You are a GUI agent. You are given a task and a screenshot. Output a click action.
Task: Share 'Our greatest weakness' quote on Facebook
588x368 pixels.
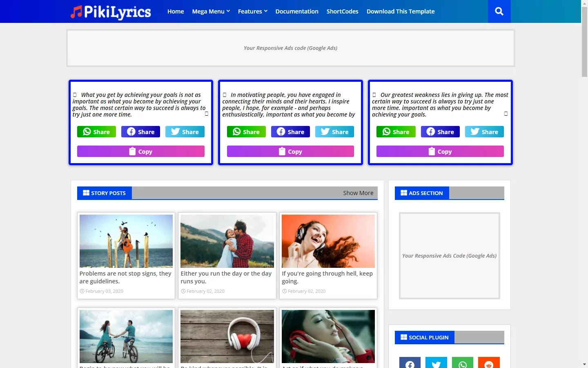coord(440,132)
